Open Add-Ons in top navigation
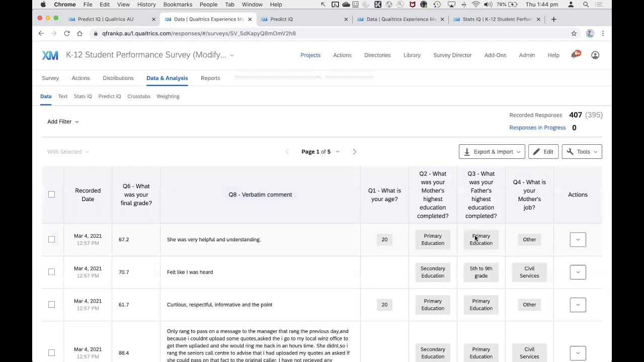 click(x=495, y=55)
